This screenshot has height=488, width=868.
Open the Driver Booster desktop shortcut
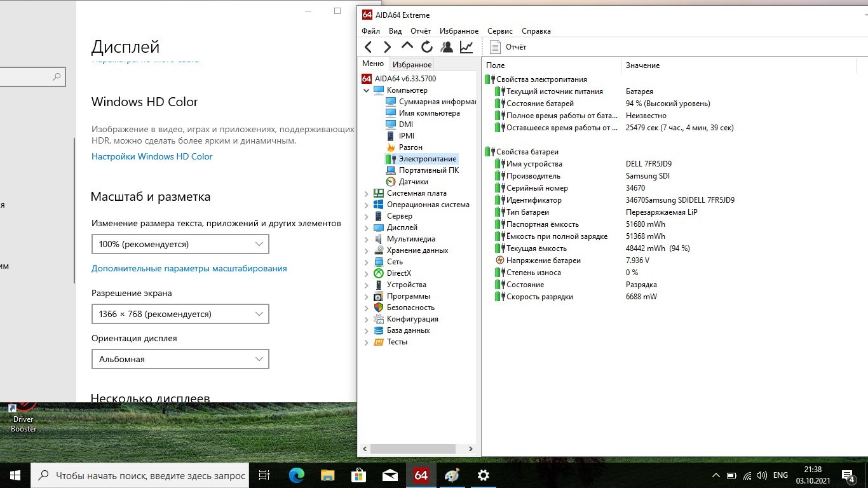pos(24,417)
